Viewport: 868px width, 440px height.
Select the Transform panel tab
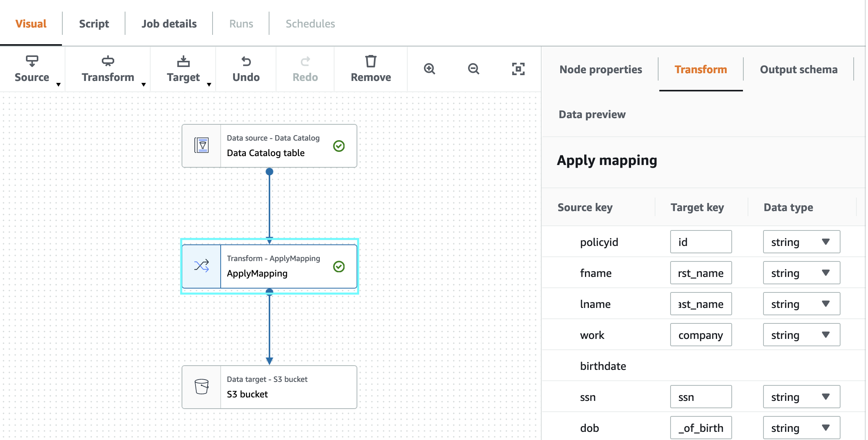pos(701,69)
